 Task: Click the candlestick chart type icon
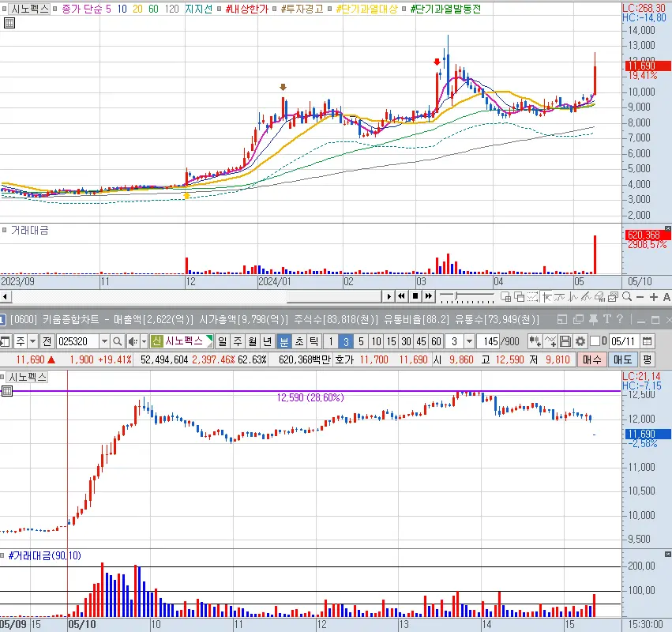pos(535,342)
